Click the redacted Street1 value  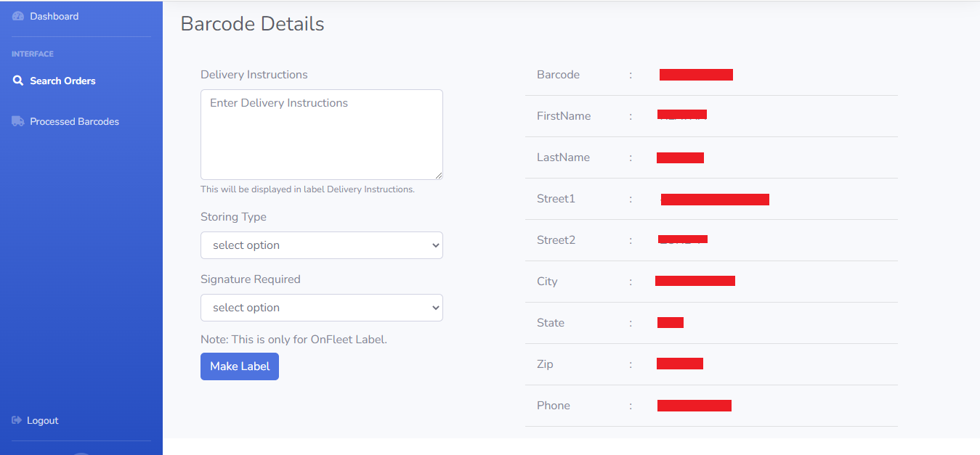[x=715, y=200]
